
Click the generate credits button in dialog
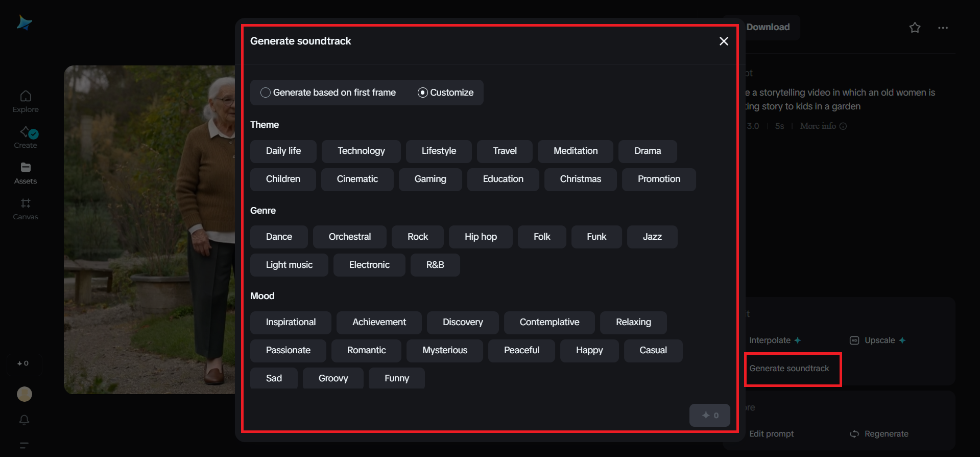coord(710,415)
